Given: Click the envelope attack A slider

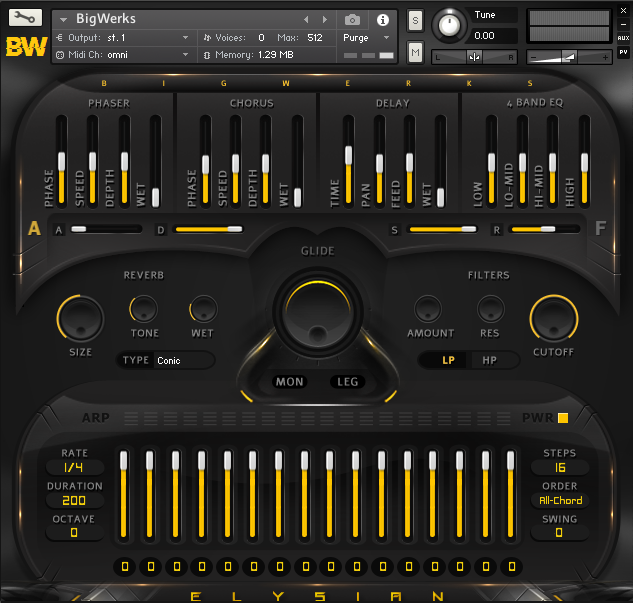Looking at the screenshot, I should 105,229.
